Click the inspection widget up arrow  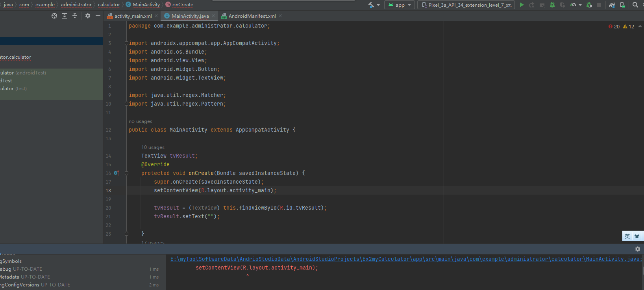[x=640, y=26]
